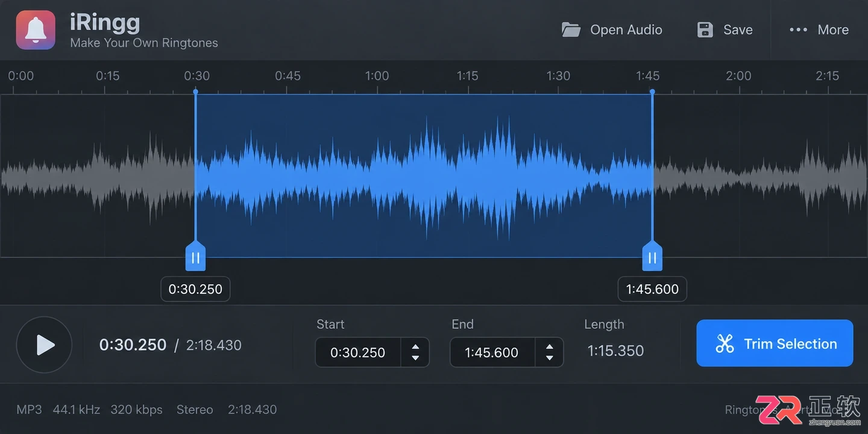Click the Stereo channel label
The height and width of the screenshot is (434, 868).
pos(195,410)
